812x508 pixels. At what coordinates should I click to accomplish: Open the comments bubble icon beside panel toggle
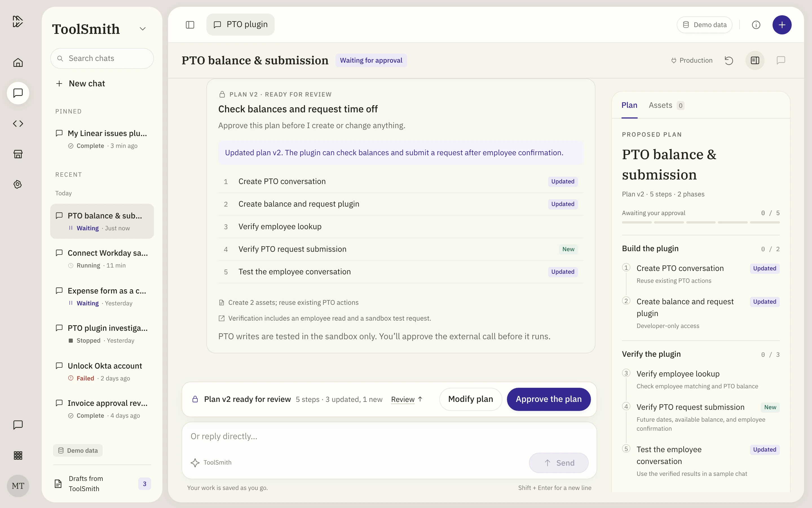coord(781,60)
